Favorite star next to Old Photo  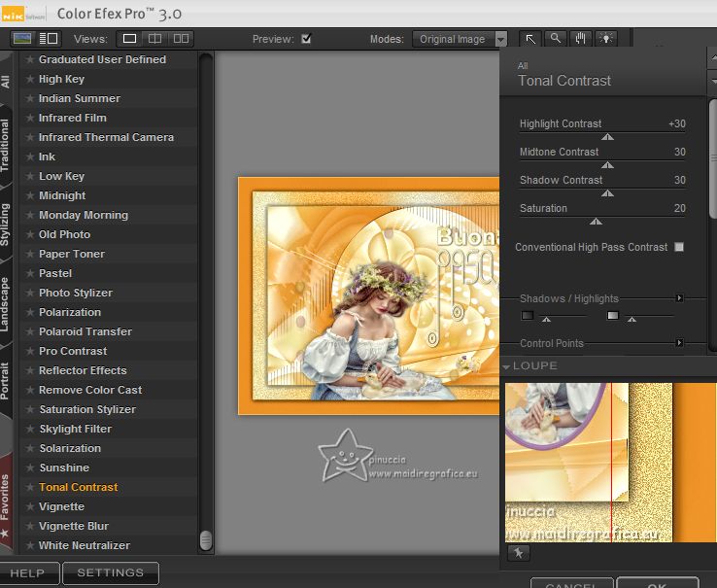(x=30, y=235)
